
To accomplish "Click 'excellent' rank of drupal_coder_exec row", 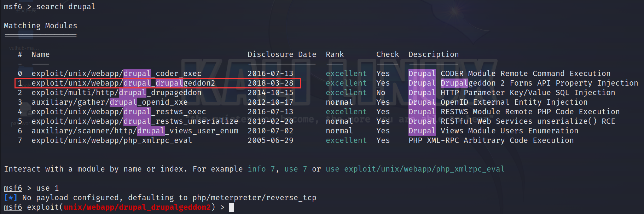I will [x=346, y=74].
